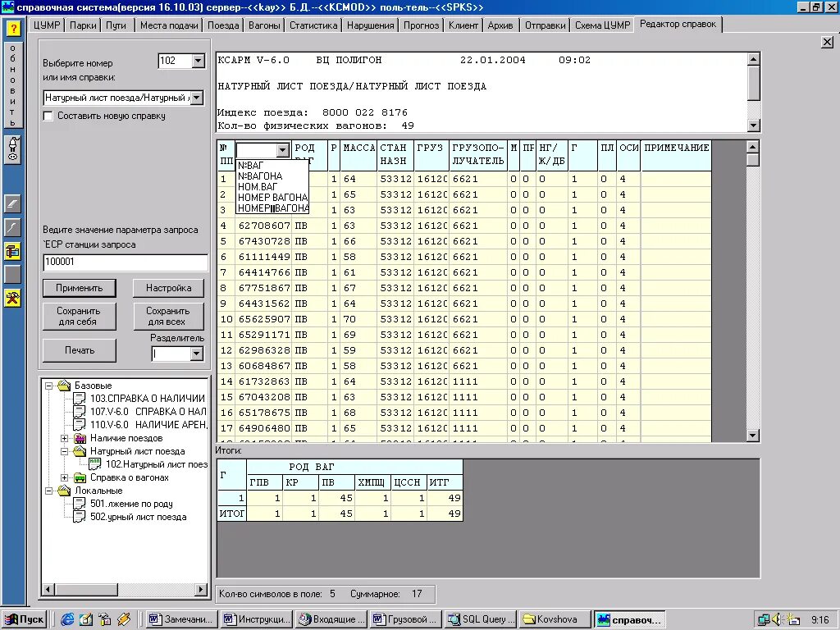Click Сохранить для себя button
Viewport: 840px width, 630px height.
80,317
